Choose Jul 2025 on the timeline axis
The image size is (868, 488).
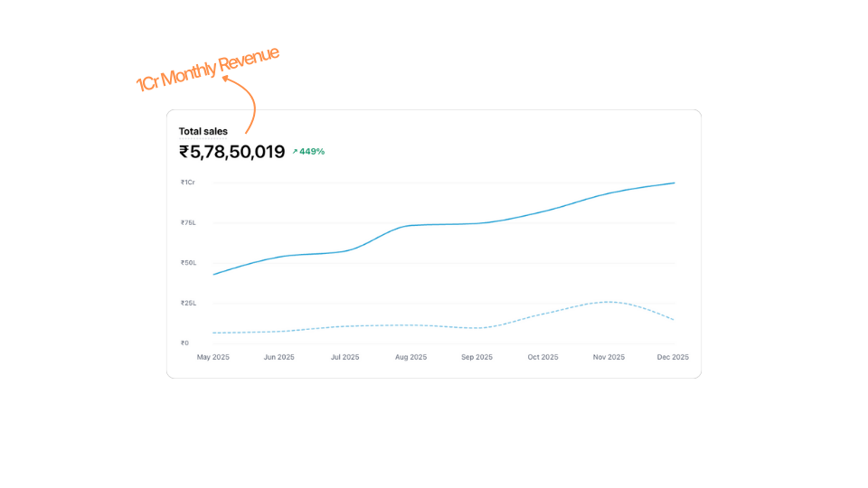[344, 357]
